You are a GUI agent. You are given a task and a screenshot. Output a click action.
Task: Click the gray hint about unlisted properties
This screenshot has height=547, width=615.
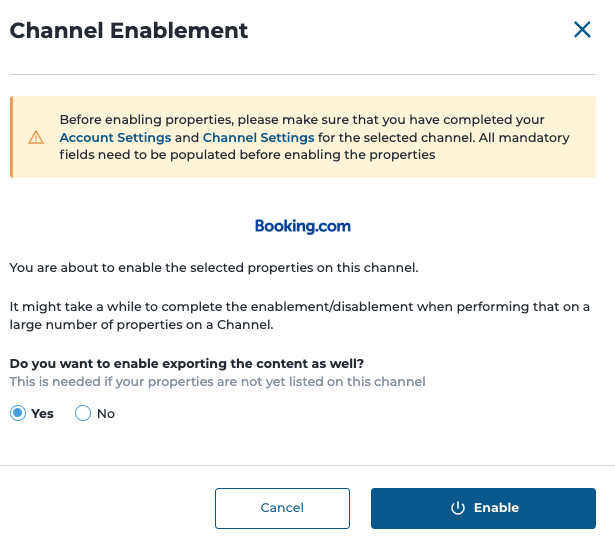218,382
